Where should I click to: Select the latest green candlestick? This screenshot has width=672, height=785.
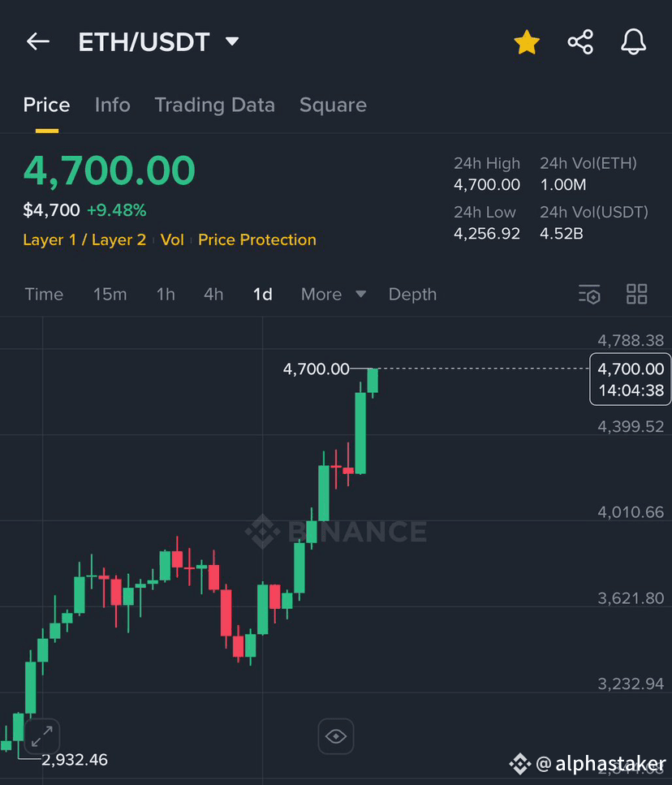point(373,381)
